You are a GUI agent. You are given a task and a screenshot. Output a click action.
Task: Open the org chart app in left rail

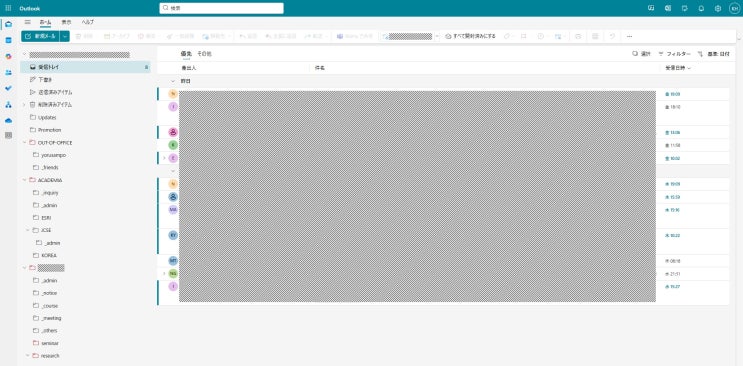[x=8, y=105]
